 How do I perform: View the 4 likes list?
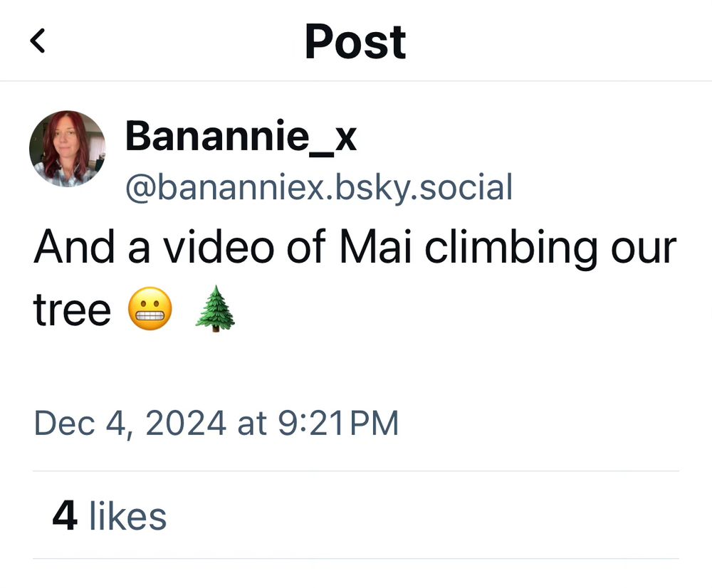pyautogui.click(x=109, y=515)
